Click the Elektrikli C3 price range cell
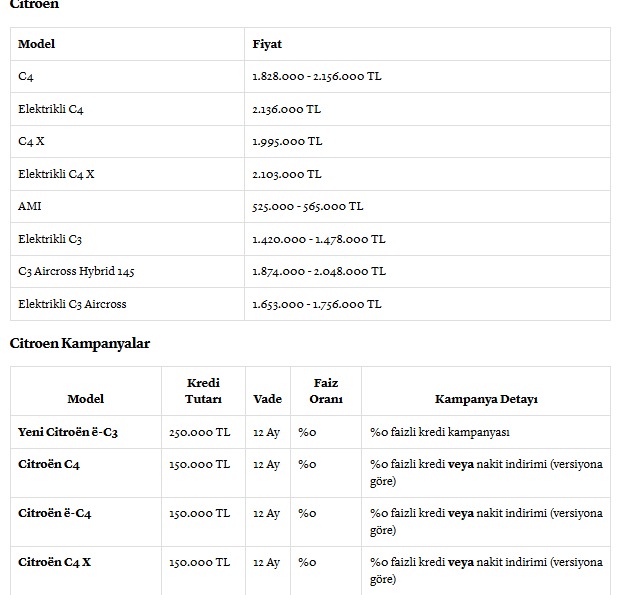Image resolution: width=624 pixels, height=595 pixels. 319,239
